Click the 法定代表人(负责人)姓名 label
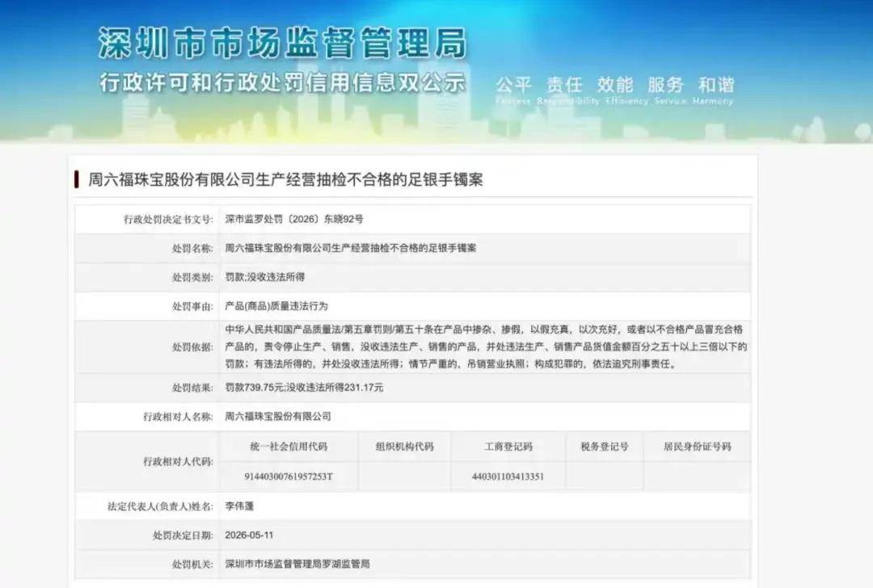Viewport: 873px width, 588px height. [160, 506]
